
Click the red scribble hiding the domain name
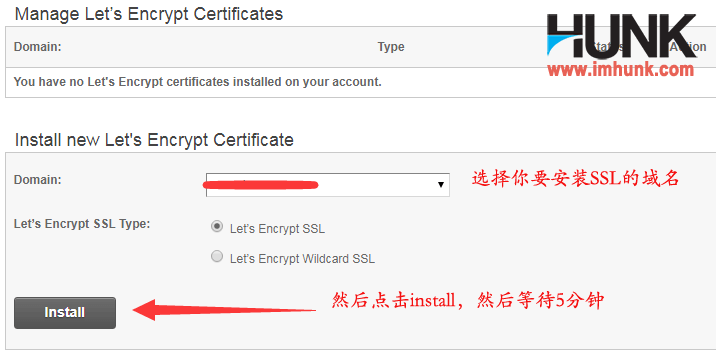260,184
